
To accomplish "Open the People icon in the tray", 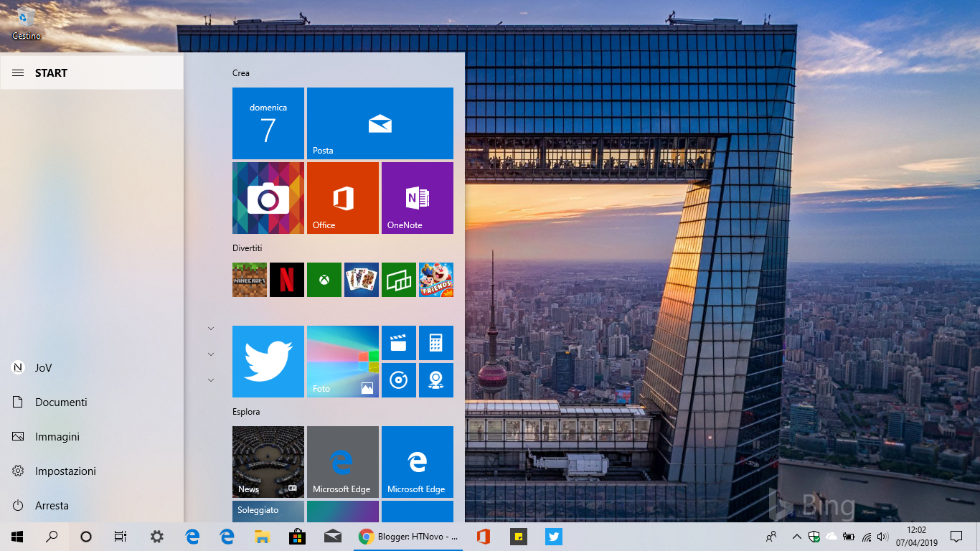I will point(771,537).
